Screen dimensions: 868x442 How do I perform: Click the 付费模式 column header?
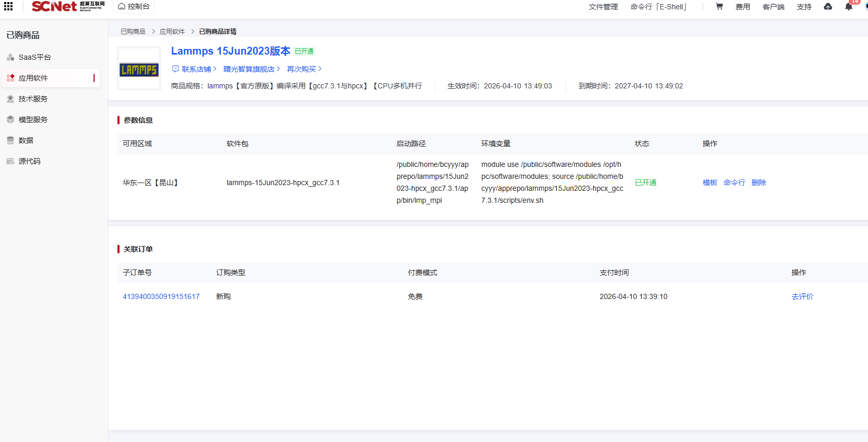point(423,272)
